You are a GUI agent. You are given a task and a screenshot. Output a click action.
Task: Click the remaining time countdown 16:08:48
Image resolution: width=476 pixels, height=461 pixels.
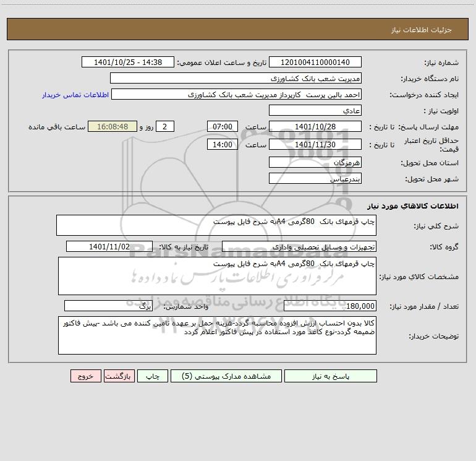(x=113, y=126)
